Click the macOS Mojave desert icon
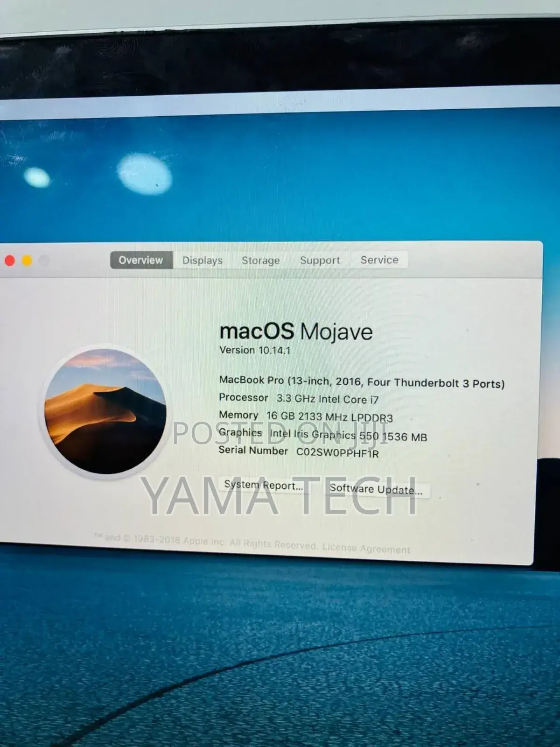Image resolution: width=560 pixels, height=747 pixels. tap(105, 411)
